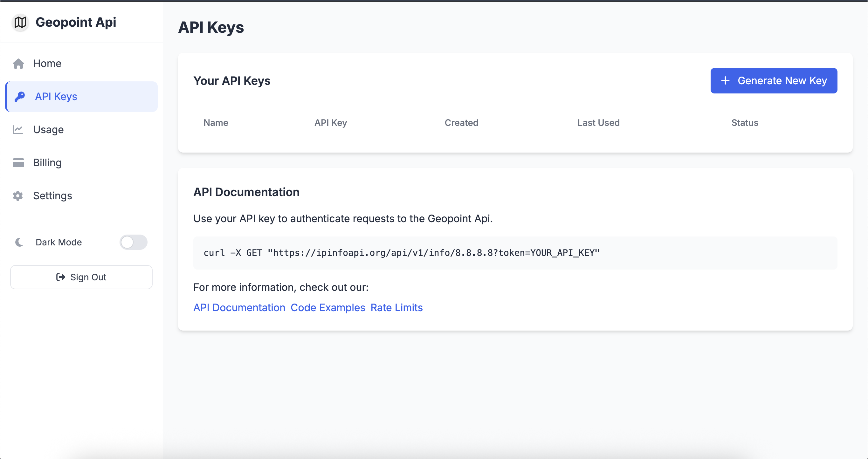Open the Code Examples link

point(328,307)
